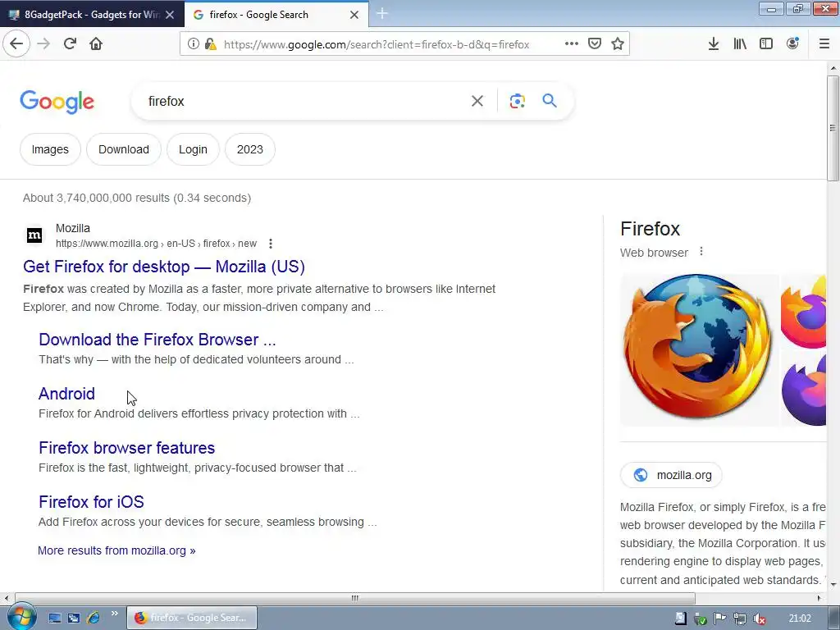Select the Login filter chip
Viewport: 840px width, 630px height.
193,149
